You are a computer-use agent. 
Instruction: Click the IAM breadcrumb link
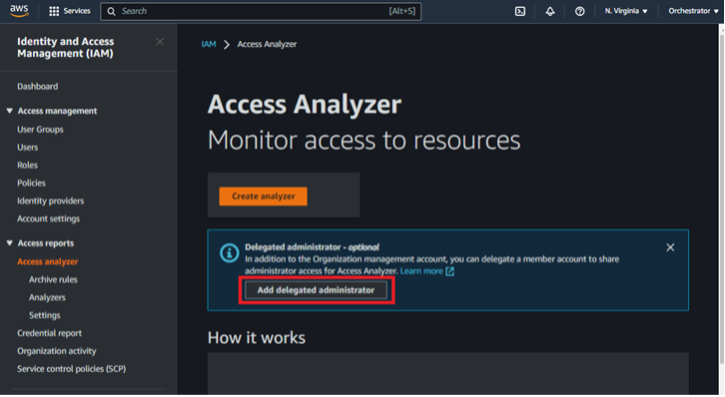pyautogui.click(x=209, y=44)
